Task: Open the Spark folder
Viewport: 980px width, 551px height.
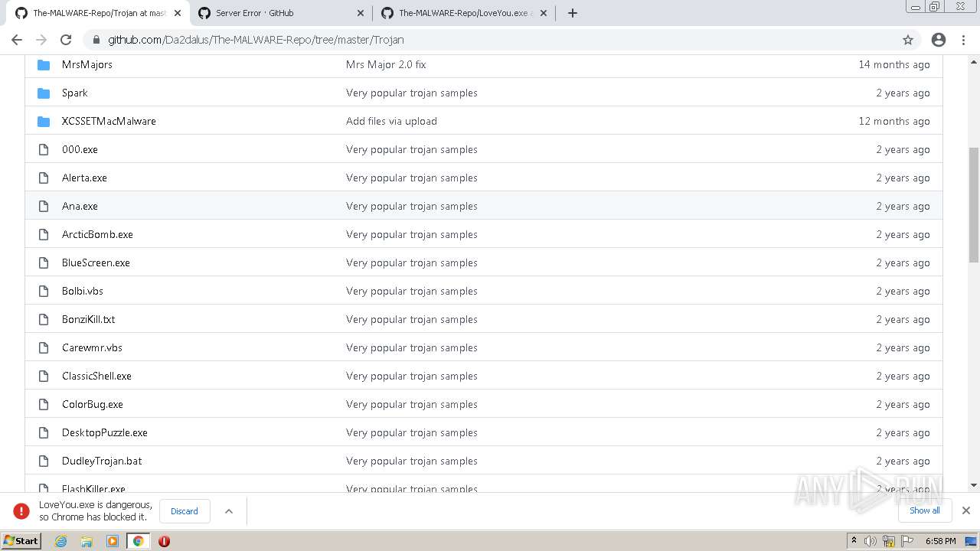Action: [75, 93]
